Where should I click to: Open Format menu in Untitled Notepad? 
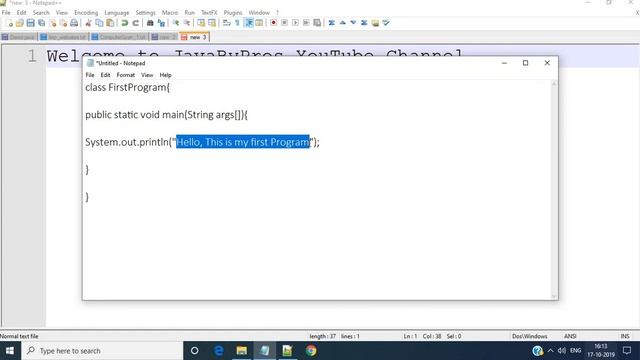point(126,75)
